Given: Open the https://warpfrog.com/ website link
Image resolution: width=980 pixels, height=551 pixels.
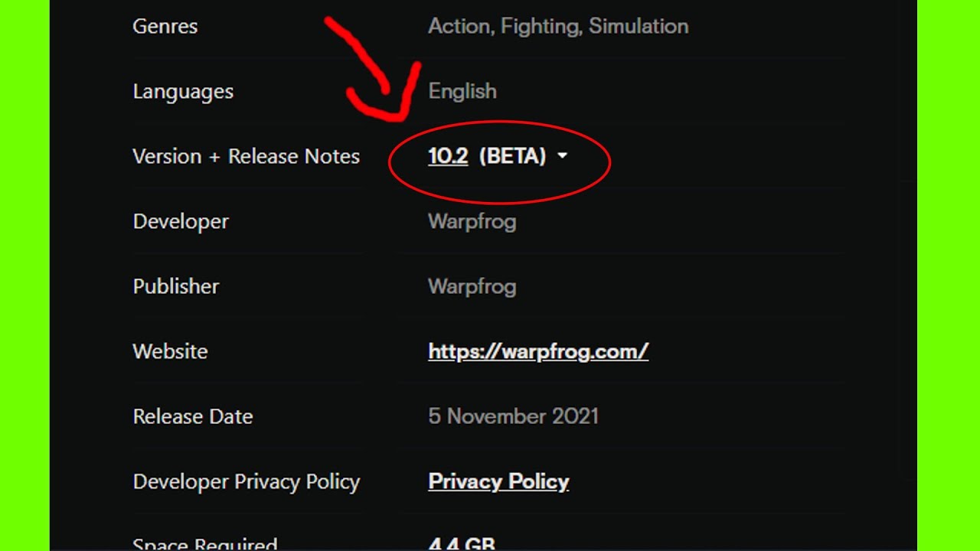Looking at the screenshot, I should [x=538, y=351].
